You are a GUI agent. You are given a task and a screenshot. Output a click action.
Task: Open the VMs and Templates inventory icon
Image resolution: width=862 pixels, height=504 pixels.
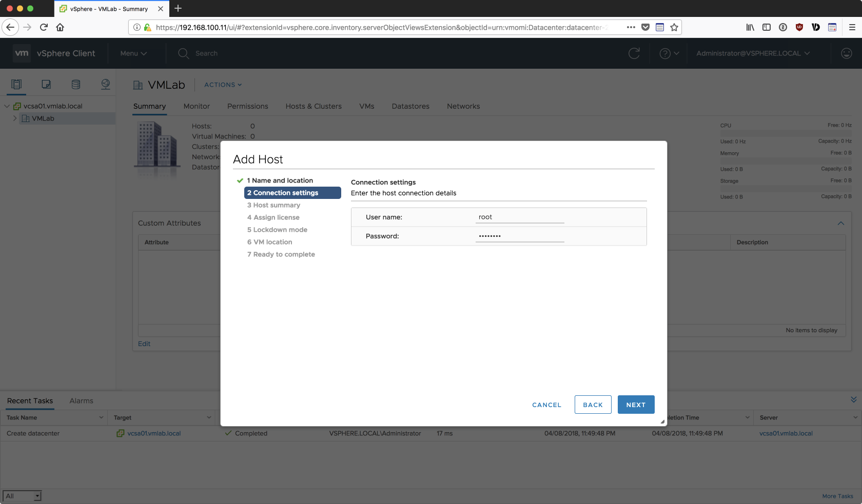click(x=46, y=85)
